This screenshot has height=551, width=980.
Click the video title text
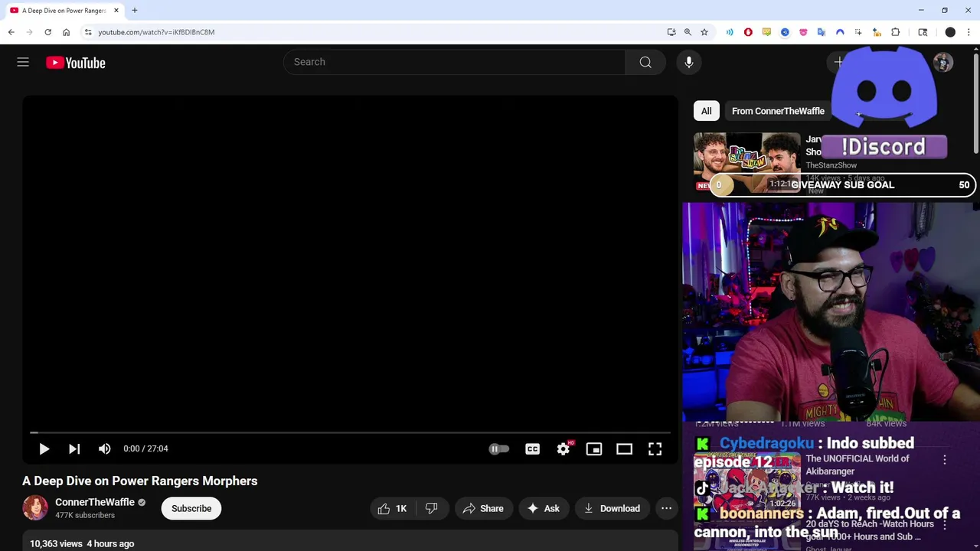click(140, 481)
